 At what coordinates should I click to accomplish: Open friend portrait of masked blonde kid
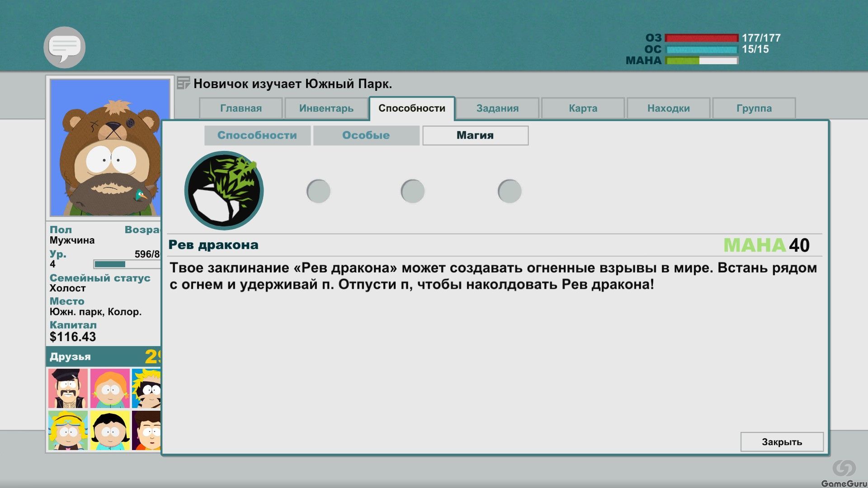tap(146, 389)
